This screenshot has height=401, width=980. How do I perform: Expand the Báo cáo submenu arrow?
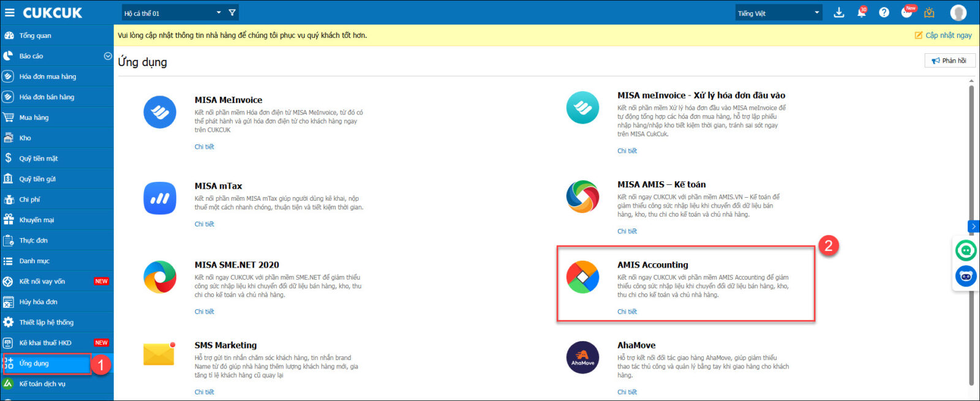[x=108, y=56]
